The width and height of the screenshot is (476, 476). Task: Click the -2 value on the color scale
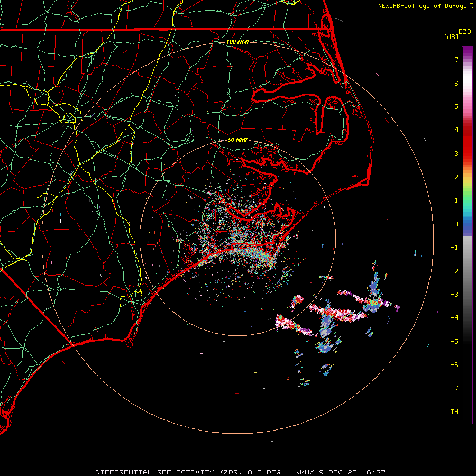coord(454,271)
